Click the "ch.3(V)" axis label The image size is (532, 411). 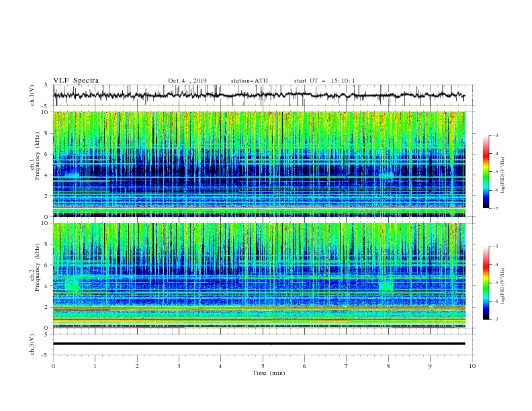pyautogui.click(x=32, y=345)
